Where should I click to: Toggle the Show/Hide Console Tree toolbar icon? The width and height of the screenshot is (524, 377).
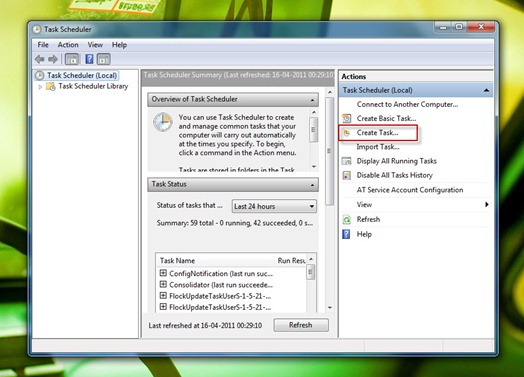pos(72,59)
